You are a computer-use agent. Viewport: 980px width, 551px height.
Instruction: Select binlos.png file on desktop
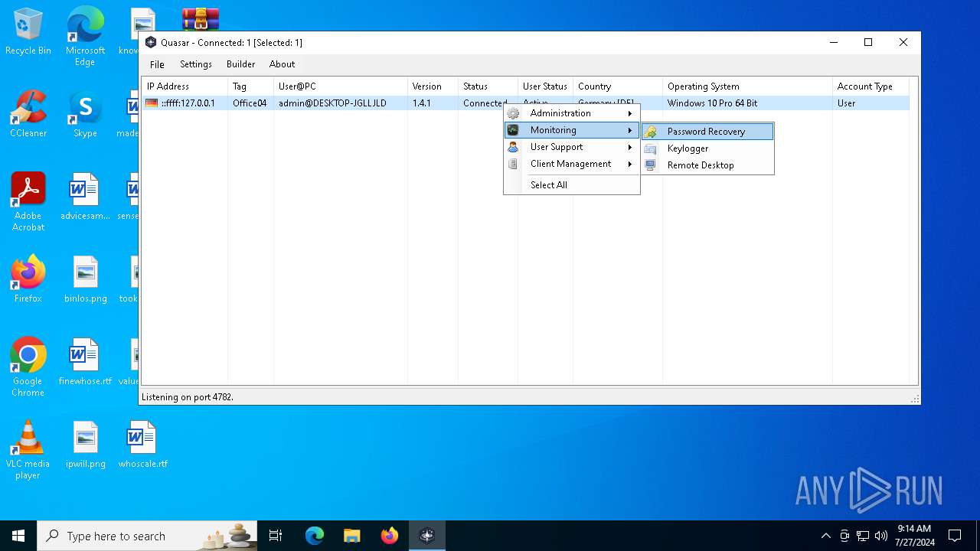(85, 280)
